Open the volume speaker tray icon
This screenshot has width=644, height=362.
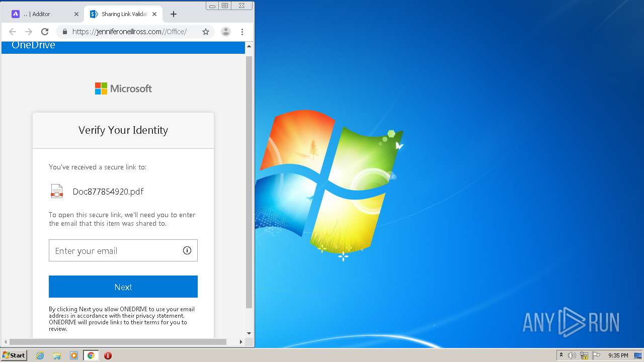pos(572,355)
